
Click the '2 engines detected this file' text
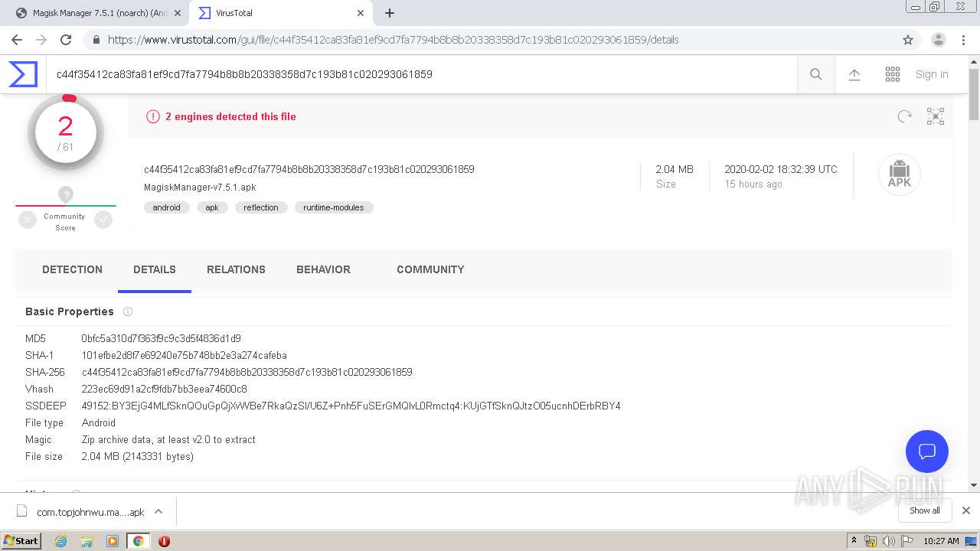[x=230, y=116]
